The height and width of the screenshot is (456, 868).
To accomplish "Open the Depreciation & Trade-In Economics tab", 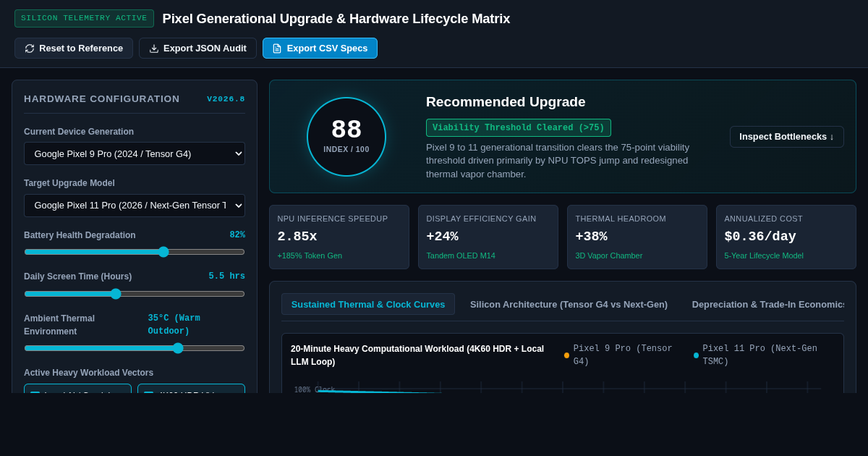I will click(x=767, y=304).
